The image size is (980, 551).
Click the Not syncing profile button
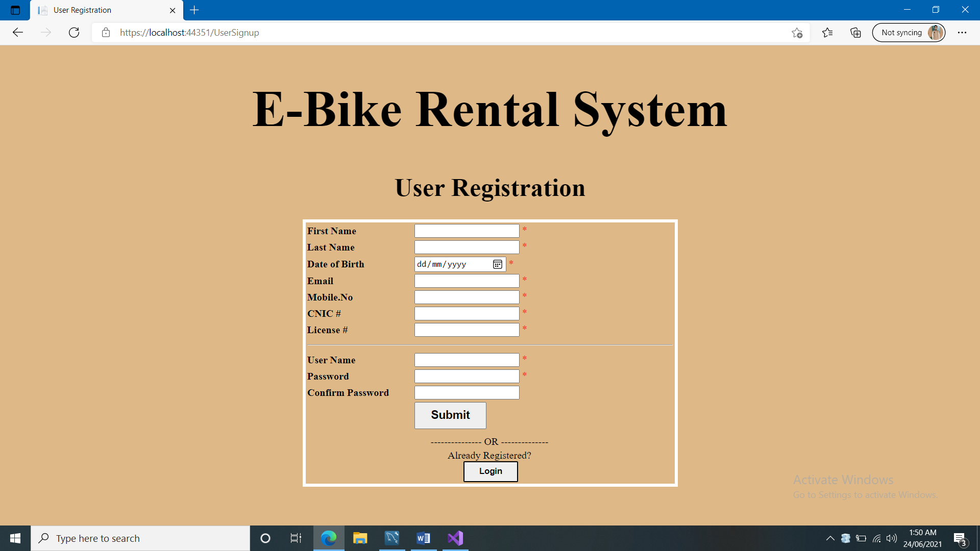pyautogui.click(x=909, y=32)
